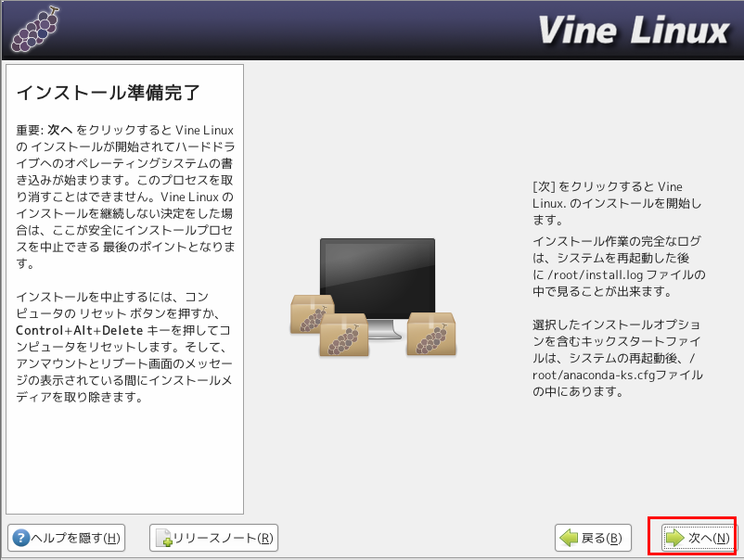Click the インストール準備完了 heading

coord(109,93)
